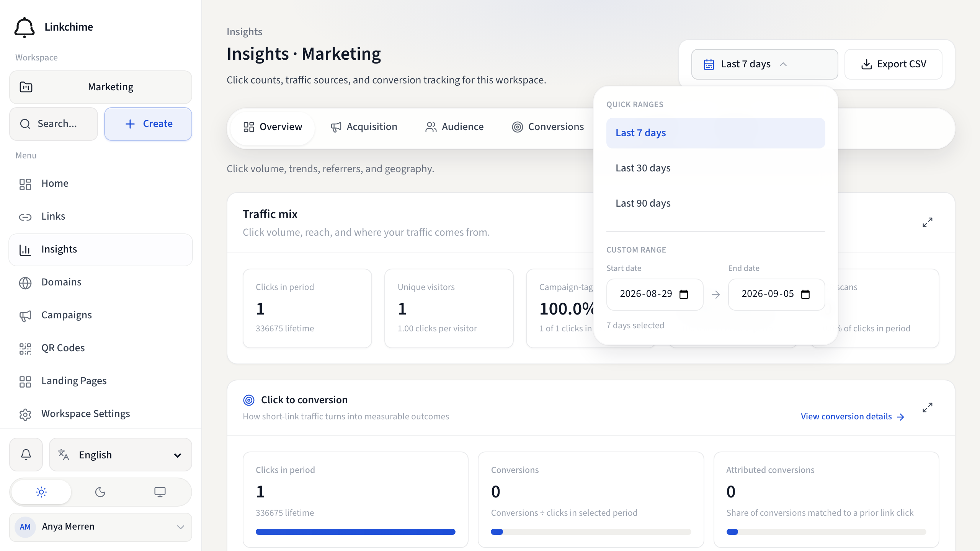Click the Campaigns megaphone icon
The height and width of the screenshot is (551, 980).
pos(25,315)
